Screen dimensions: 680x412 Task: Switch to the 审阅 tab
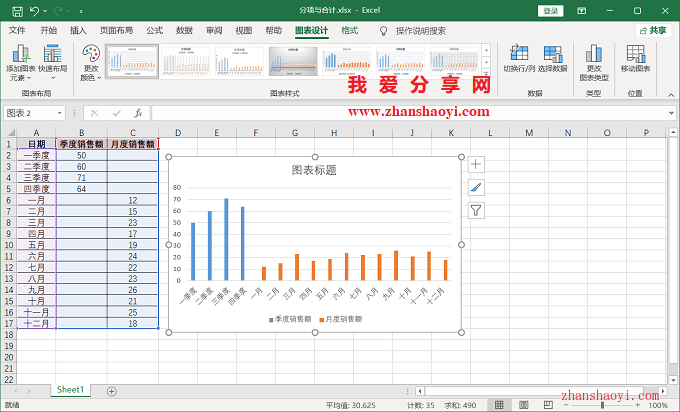[214, 30]
